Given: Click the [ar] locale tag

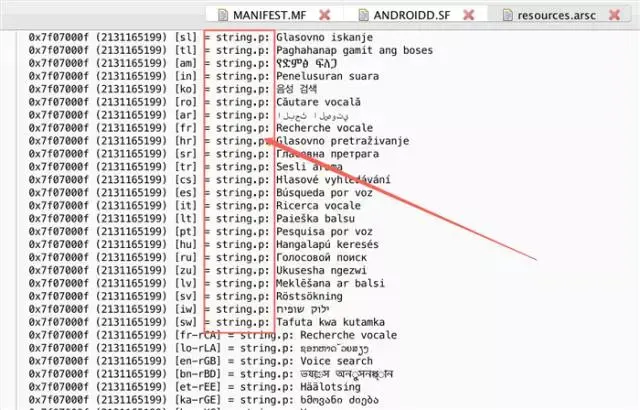Looking at the screenshot, I should (186, 115).
